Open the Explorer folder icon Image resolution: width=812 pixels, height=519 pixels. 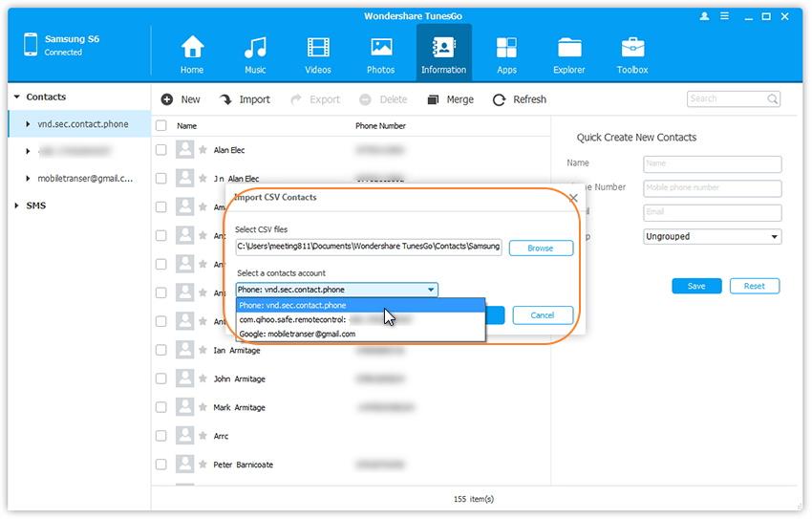click(x=569, y=48)
